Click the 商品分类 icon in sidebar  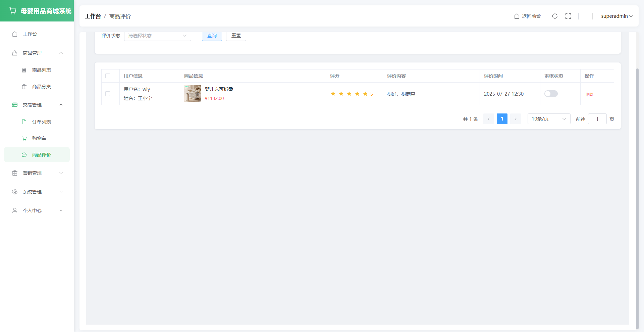[x=24, y=87]
